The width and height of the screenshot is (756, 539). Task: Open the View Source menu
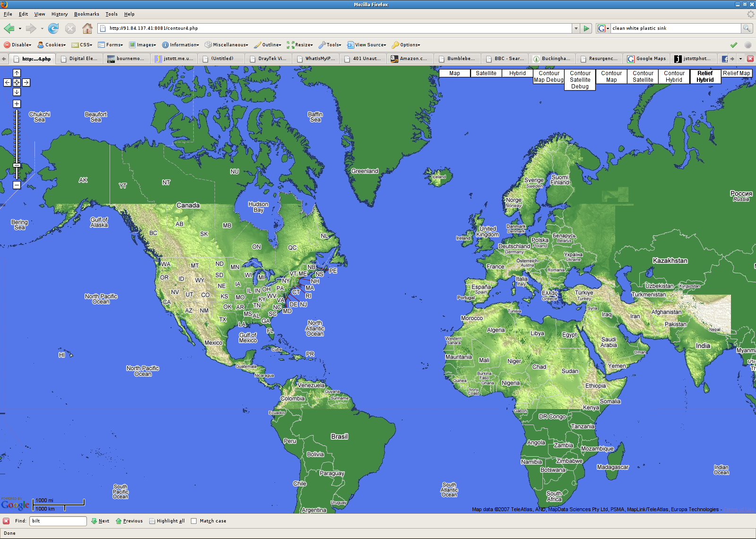tap(367, 45)
